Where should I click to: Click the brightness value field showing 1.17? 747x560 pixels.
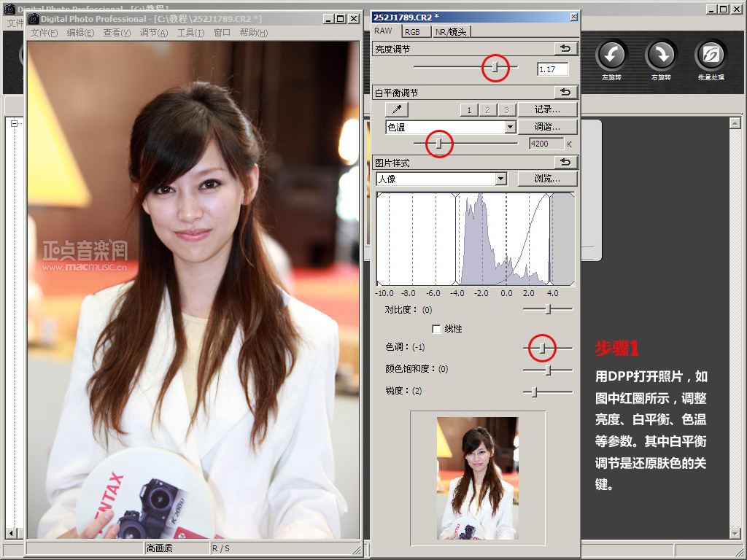click(x=552, y=69)
